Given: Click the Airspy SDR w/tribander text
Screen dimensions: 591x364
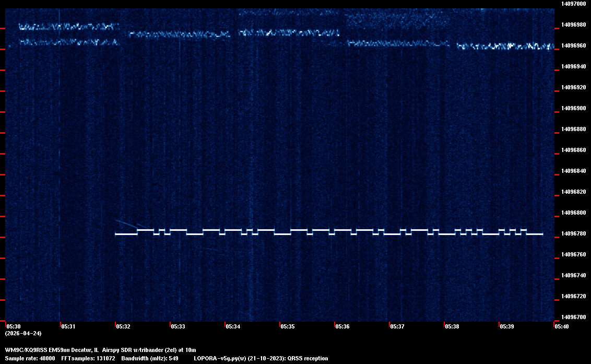Looking at the screenshot, I should (x=135, y=349).
